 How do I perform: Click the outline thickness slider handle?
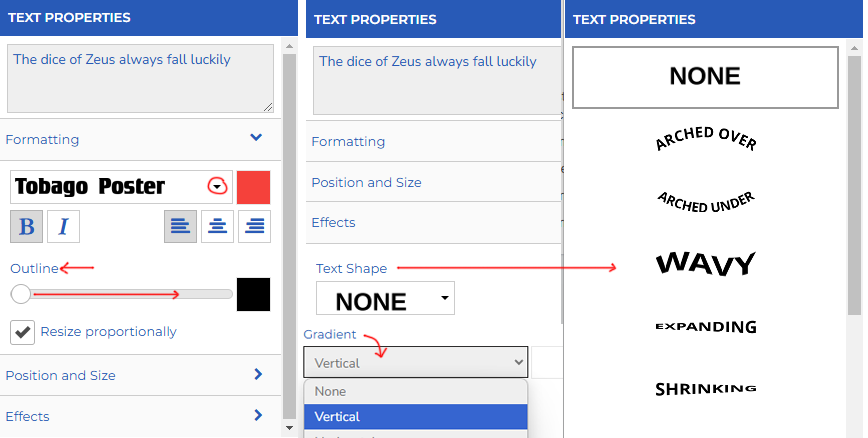coord(20,294)
